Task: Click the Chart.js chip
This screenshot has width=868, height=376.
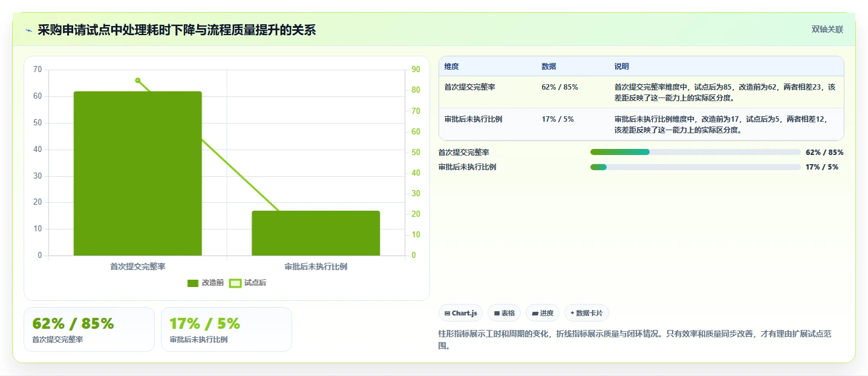Action: (x=460, y=313)
